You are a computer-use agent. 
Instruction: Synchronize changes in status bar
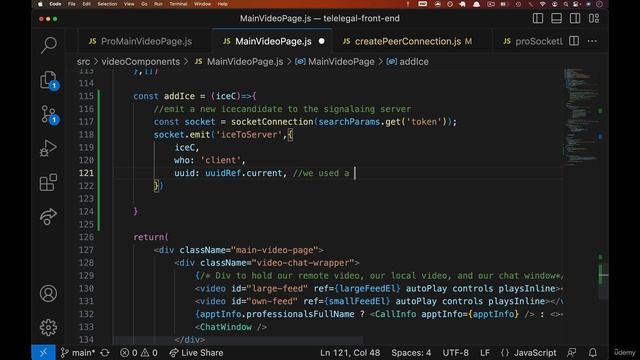105,353
